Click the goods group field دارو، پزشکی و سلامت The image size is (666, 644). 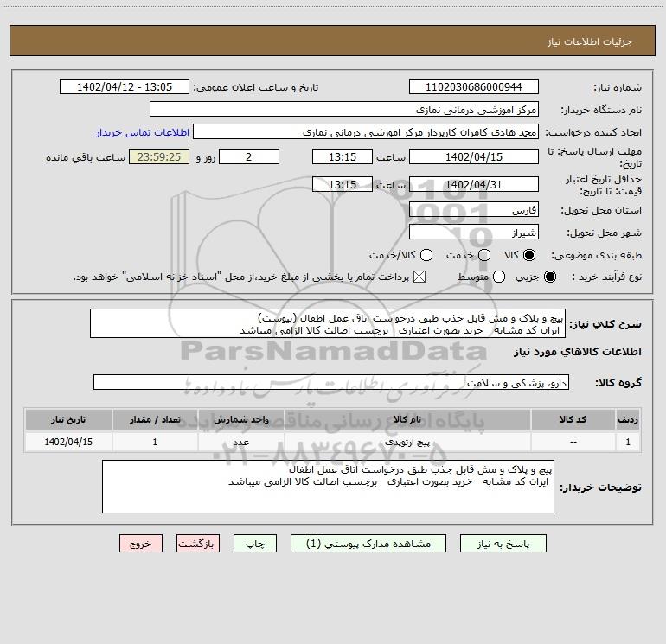click(x=331, y=382)
